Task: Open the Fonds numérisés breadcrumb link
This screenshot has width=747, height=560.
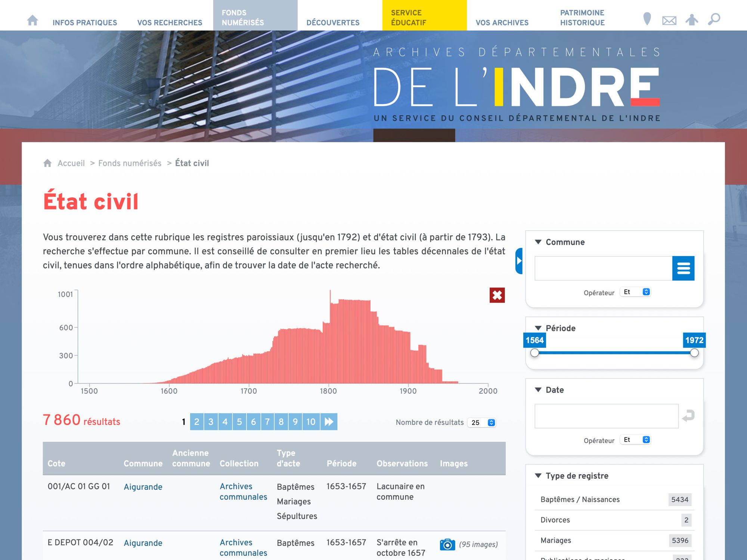Action: (x=130, y=163)
